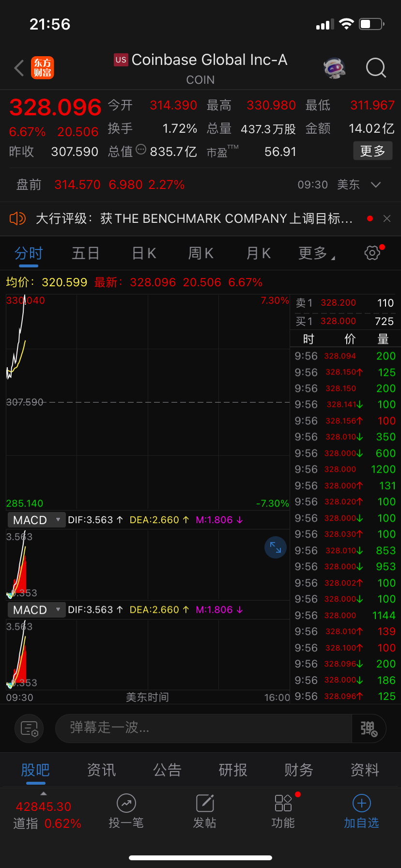
Task: Dismiss the rating news banner
Action: (387, 218)
